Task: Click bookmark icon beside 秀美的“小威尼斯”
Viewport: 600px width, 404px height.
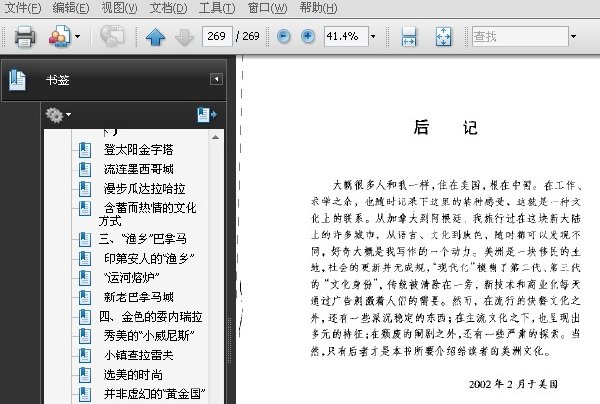Action: [x=85, y=336]
